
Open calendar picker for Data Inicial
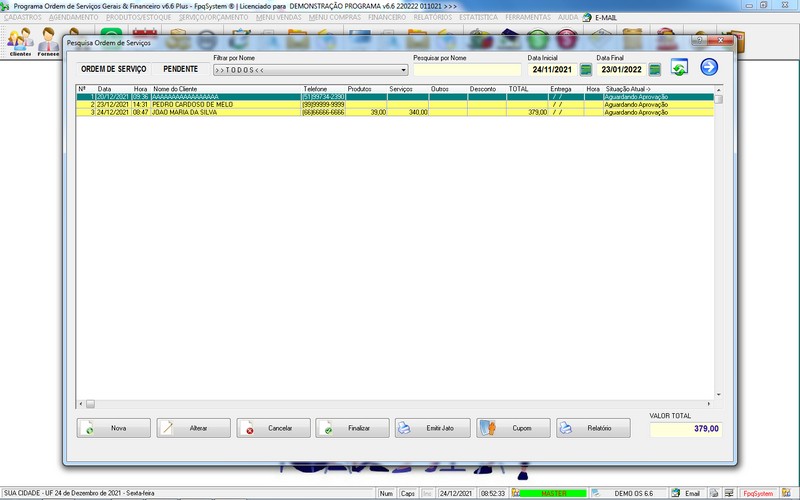tap(586, 69)
